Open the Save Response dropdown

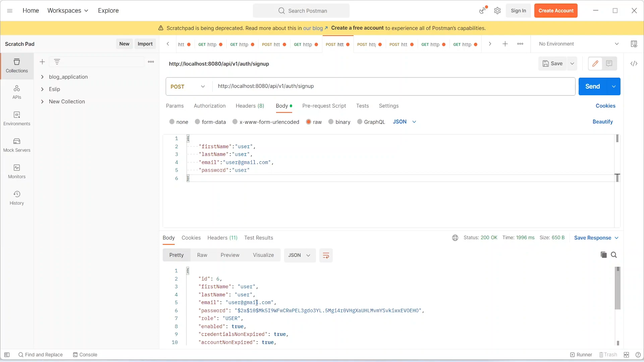(x=596, y=238)
